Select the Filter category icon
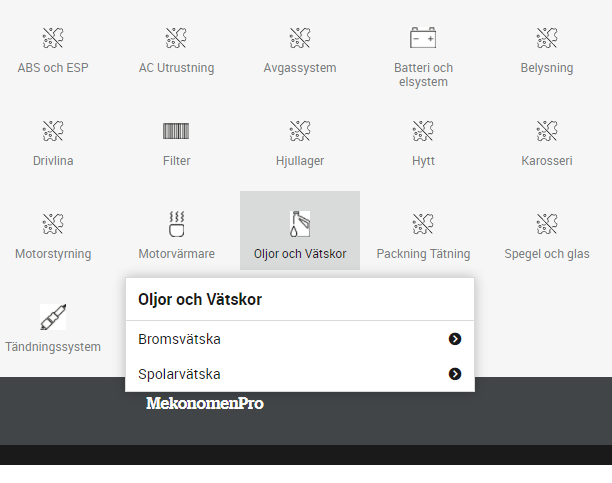612x483 pixels. [176, 131]
